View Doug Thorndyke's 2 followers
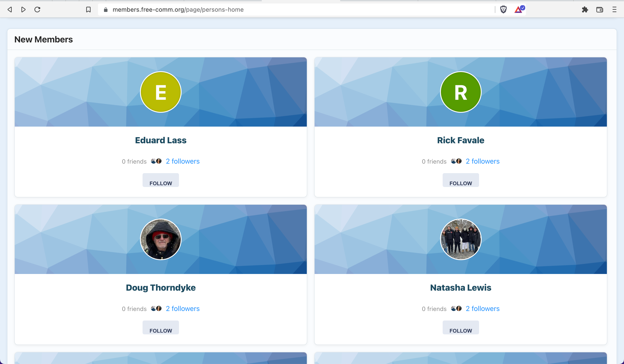 (x=182, y=309)
